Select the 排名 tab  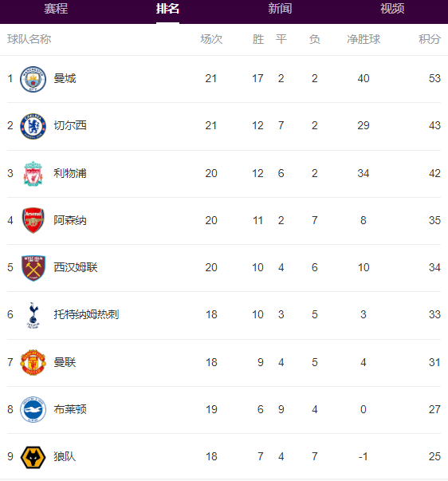(167, 9)
